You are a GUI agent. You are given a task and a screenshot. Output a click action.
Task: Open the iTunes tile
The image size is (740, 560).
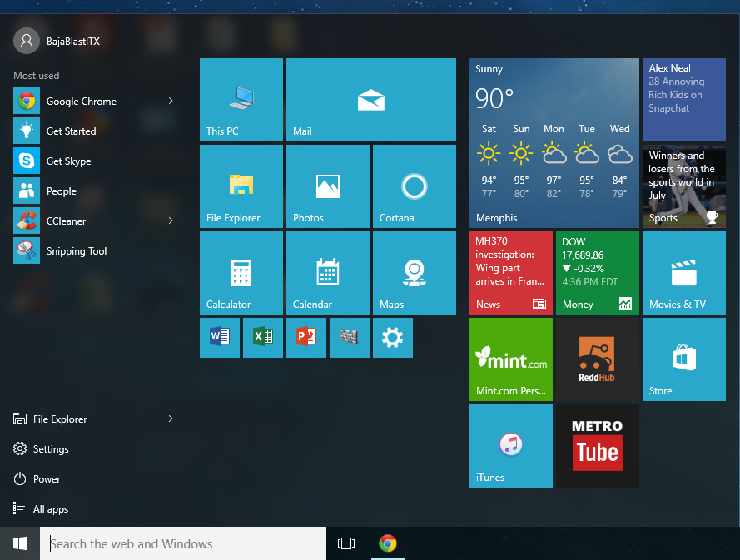pyautogui.click(x=510, y=445)
